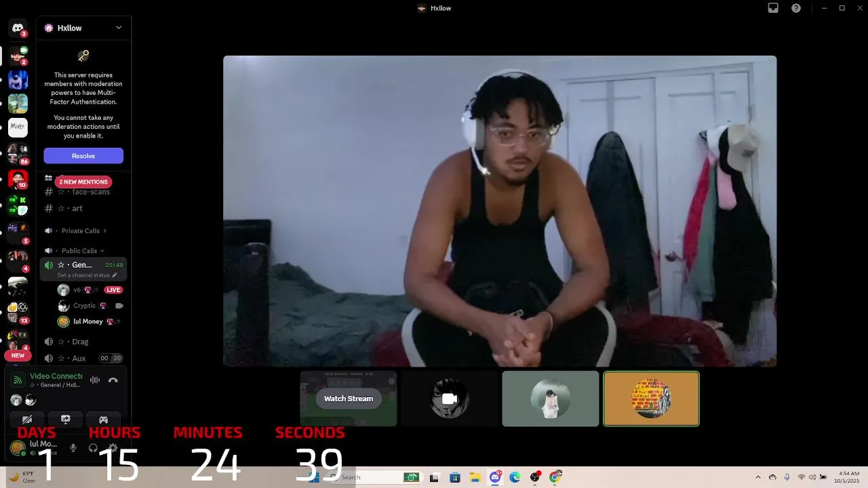Open the face-scans text channel

pyautogui.click(x=83, y=192)
